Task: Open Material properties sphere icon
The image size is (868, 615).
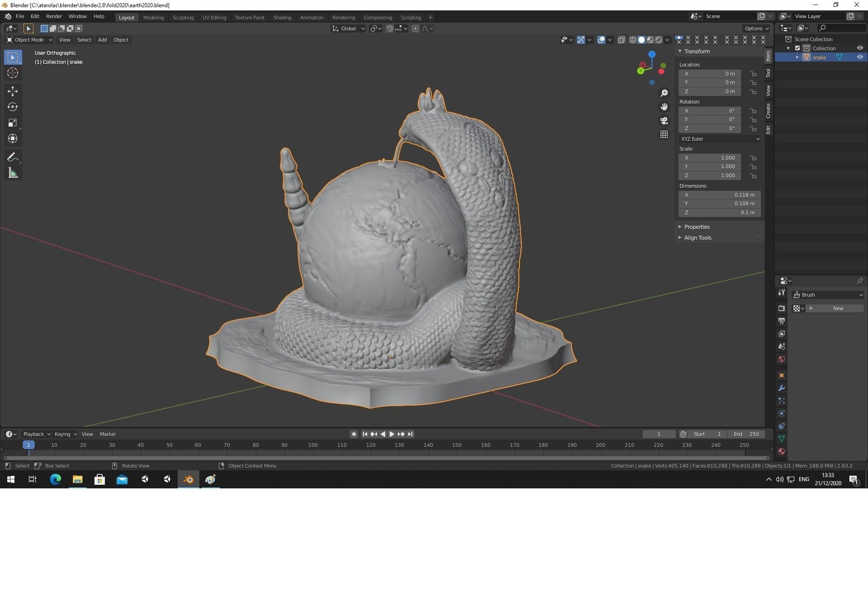Action: [x=782, y=451]
